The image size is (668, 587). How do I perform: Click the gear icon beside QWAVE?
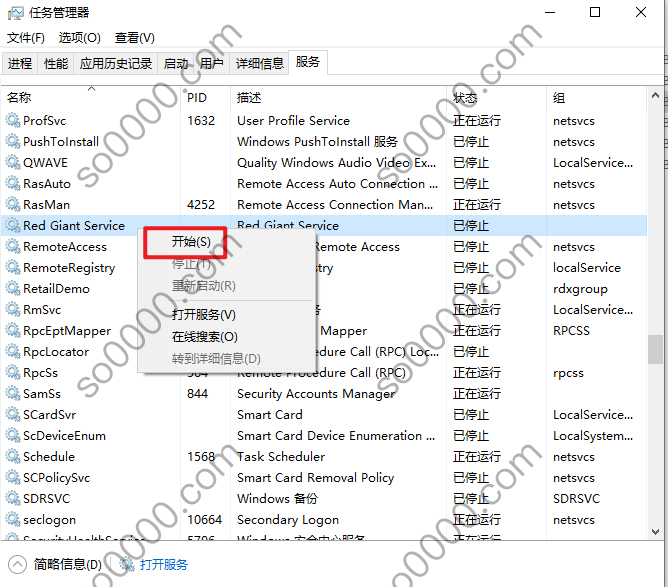pyautogui.click(x=13, y=162)
